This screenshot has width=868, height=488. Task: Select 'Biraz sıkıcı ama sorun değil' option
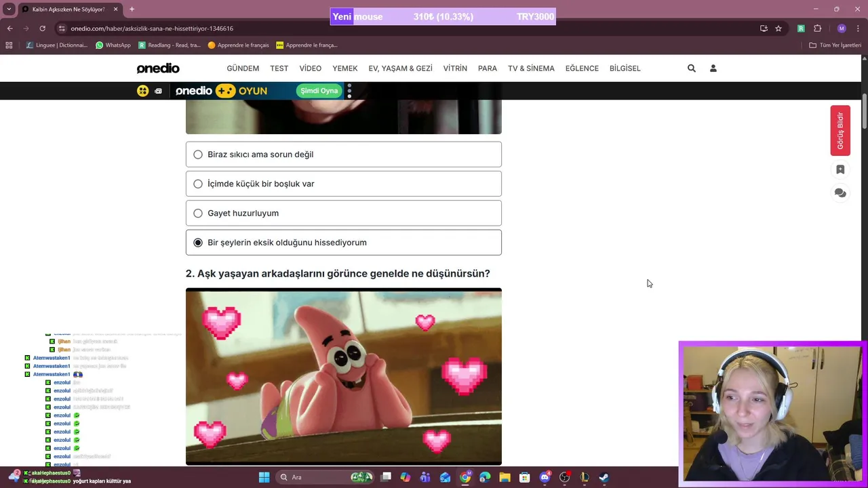pos(344,155)
